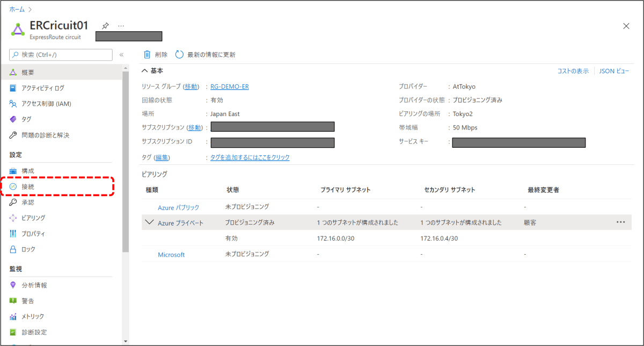
Task: Click the Tokyo2 peering location value
Action: coord(463,114)
